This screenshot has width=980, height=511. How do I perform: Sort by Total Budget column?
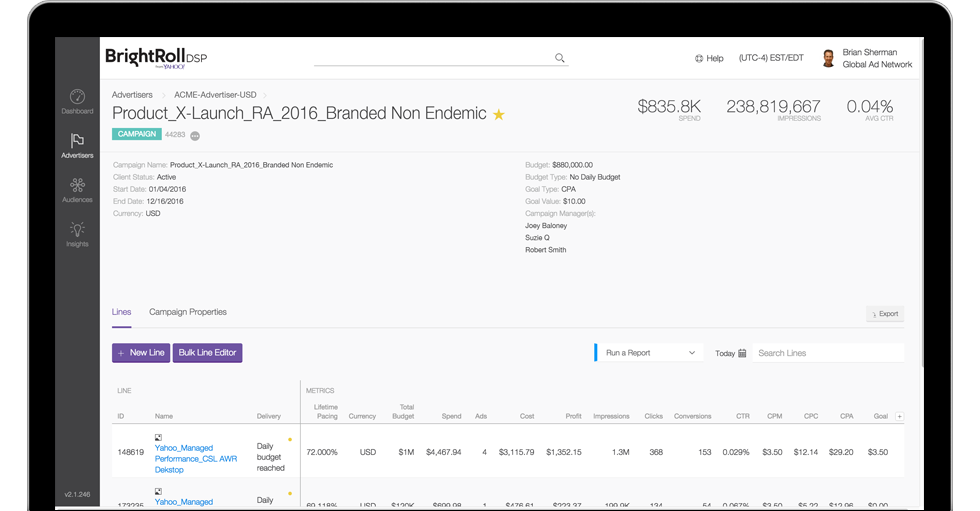click(x=403, y=412)
